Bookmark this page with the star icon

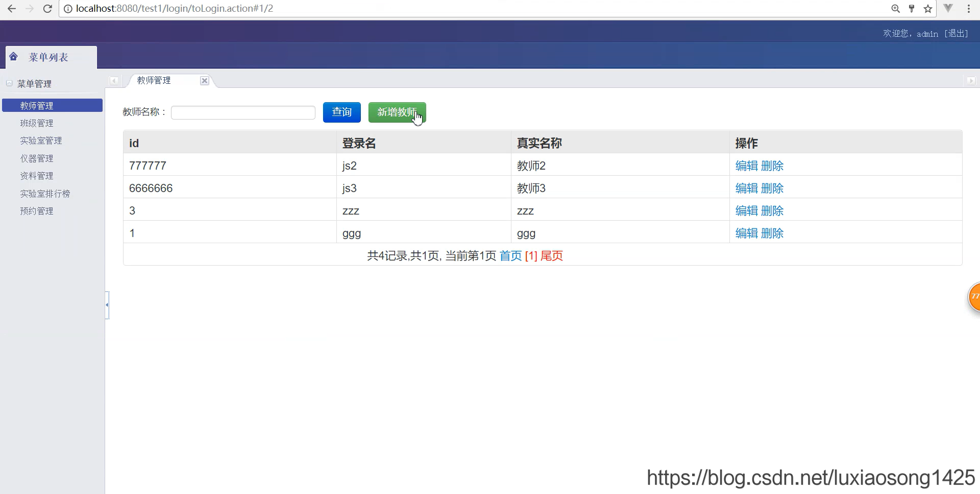click(x=928, y=9)
